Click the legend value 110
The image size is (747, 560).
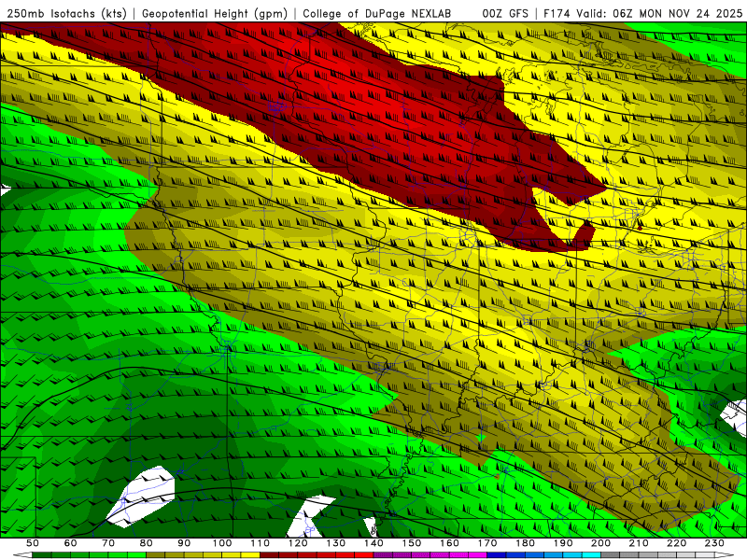point(261,543)
